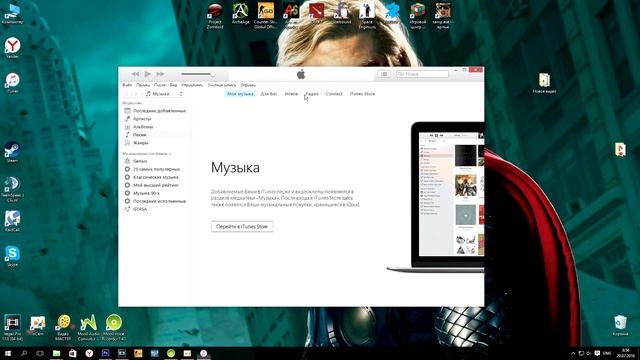640x360 pixels.
Task: Open the Музыка media type dropdown
Action: coord(164,94)
